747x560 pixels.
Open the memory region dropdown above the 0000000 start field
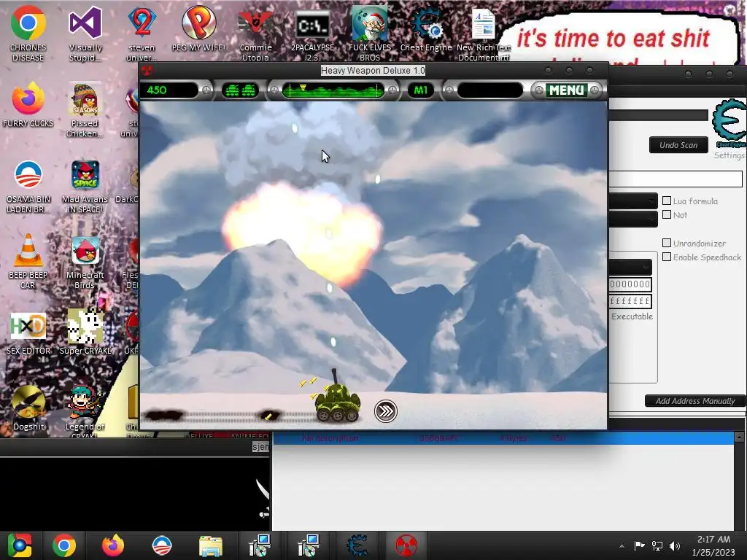[631, 267]
